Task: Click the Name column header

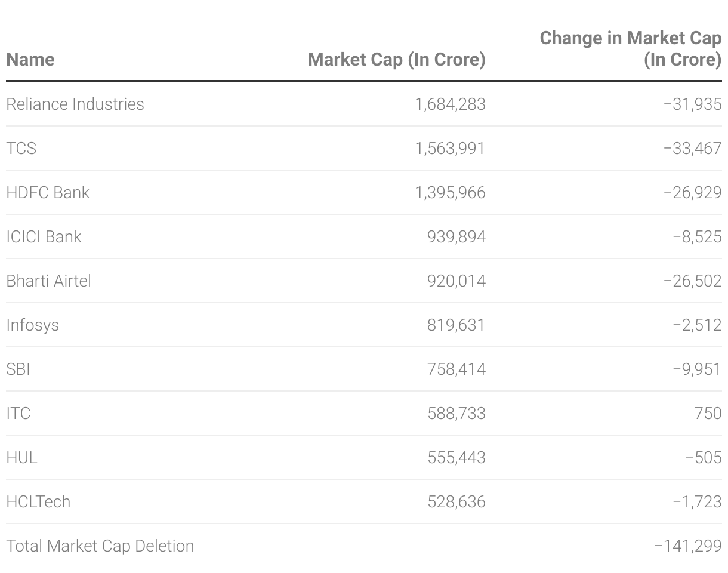Action: [x=30, y=60]
